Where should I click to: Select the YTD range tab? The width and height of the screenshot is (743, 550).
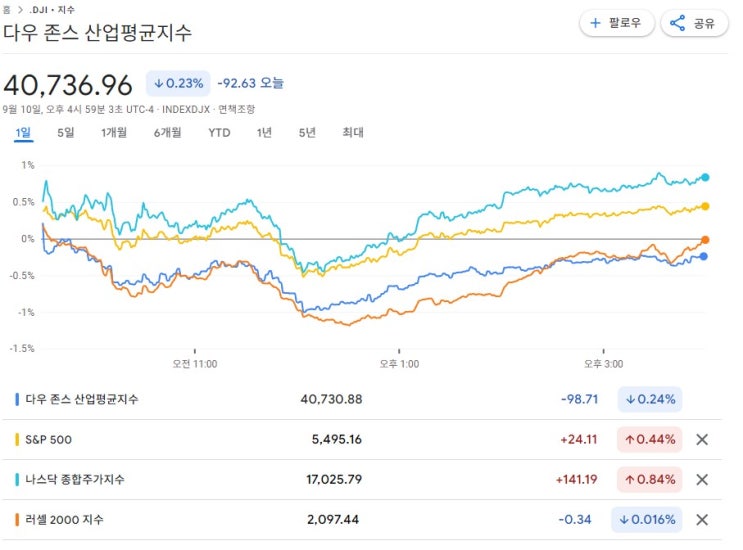pyautogui.click(x=219, y=132)
